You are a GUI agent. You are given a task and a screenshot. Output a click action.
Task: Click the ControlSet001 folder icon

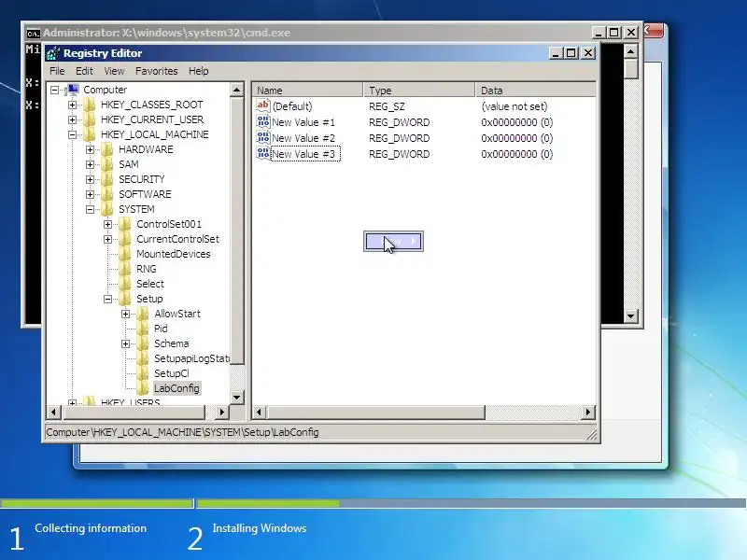pyautogui.click(x=125, y=224)
